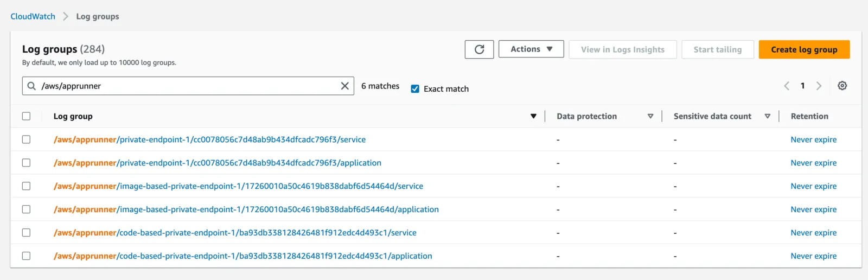
Task: Toggle the Exact match checkbox
Action: pos(415,88)
